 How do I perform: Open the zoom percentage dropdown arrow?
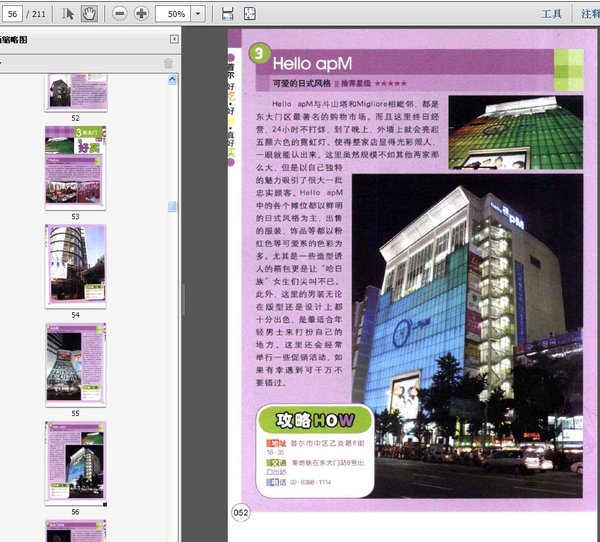197,14
